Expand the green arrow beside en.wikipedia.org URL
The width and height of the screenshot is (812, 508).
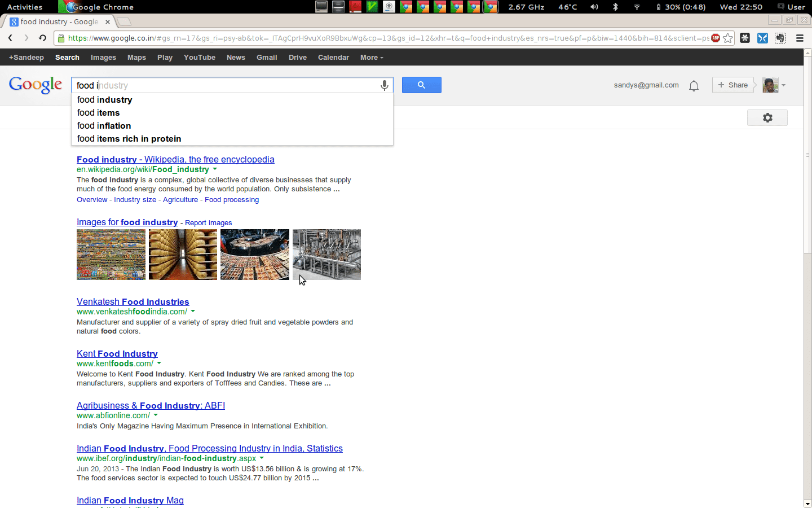click(215, 169)
